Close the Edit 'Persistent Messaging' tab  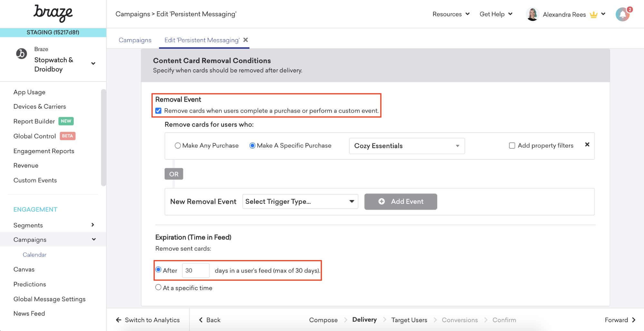pyautogui.click(x=245, y=40)
